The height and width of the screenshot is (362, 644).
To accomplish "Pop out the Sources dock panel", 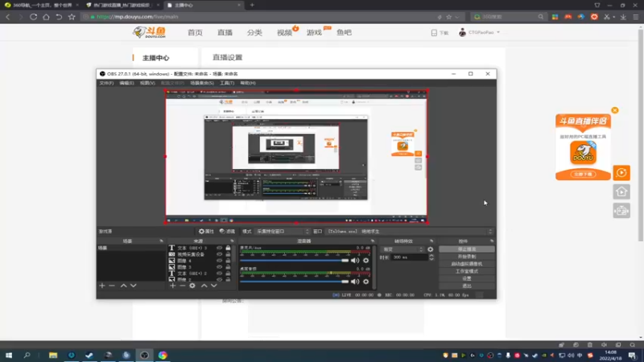I will click(232, 241).
